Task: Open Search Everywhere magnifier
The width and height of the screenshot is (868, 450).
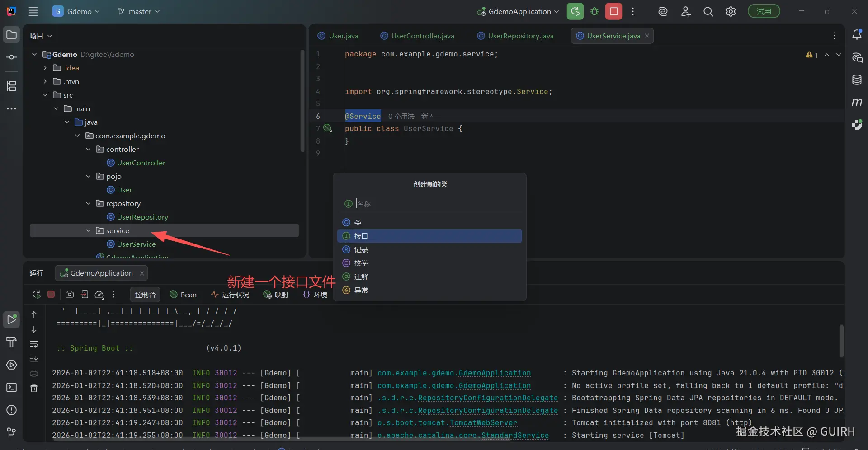Action: 708,12
